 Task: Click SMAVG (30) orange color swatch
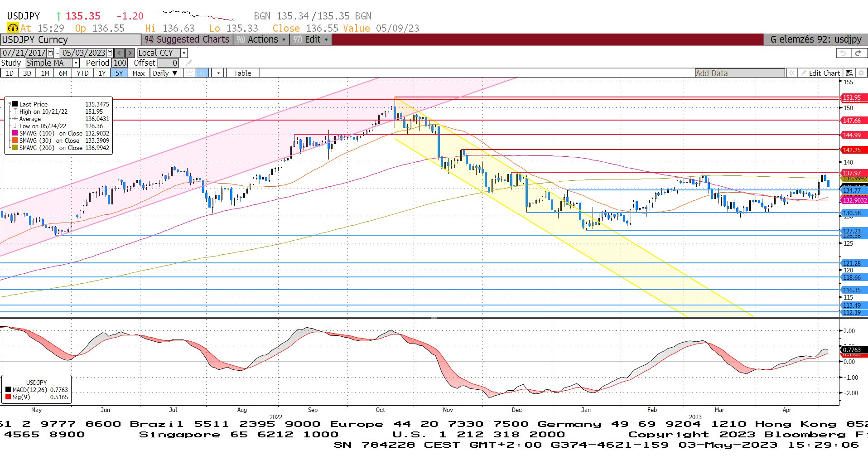pos(15,141)
